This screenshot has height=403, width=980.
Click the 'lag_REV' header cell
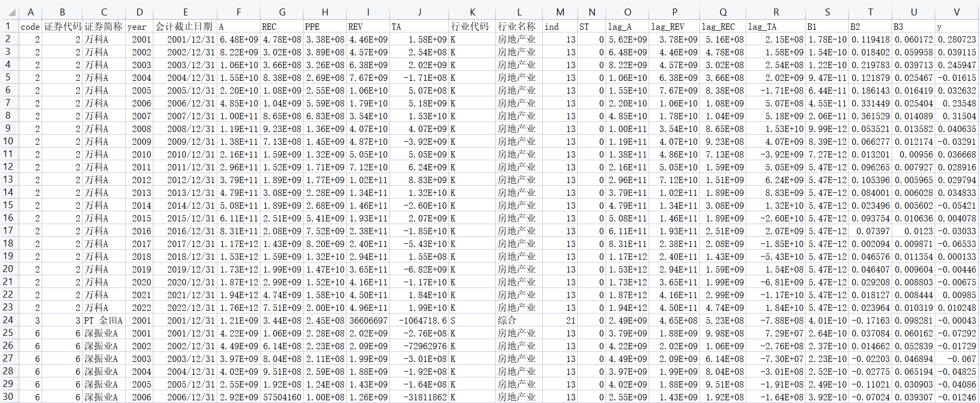point(674,27)
